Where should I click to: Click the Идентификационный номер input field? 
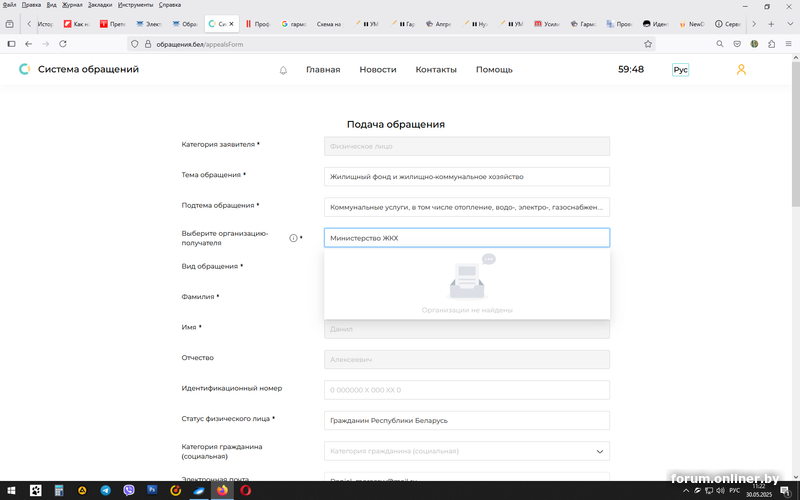[x=467, y=390]
